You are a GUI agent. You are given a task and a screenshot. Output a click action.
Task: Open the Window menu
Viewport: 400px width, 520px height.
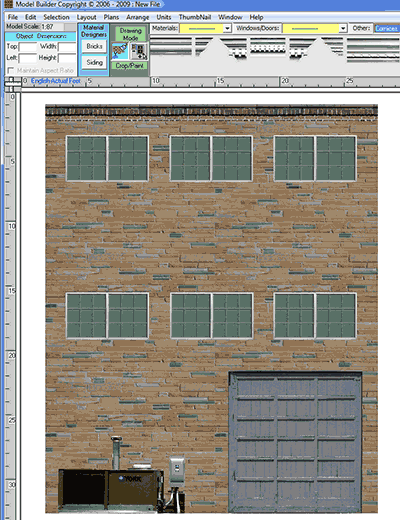click(x=230, y=17)
